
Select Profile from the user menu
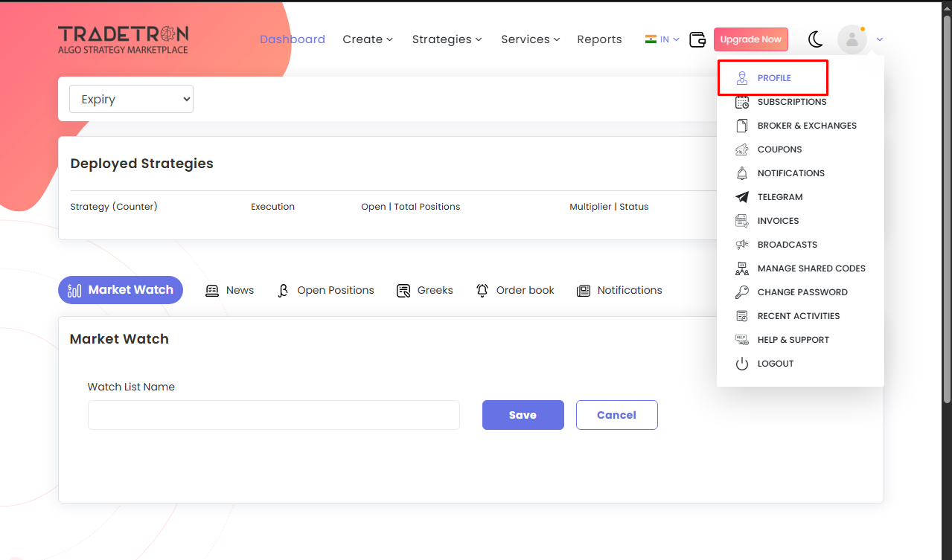[773, 78]
